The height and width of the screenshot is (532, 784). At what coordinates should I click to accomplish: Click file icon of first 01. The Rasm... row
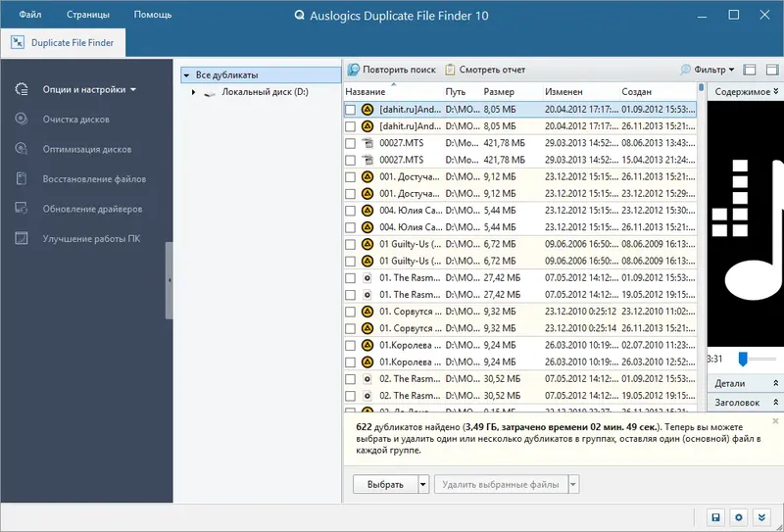367,277
